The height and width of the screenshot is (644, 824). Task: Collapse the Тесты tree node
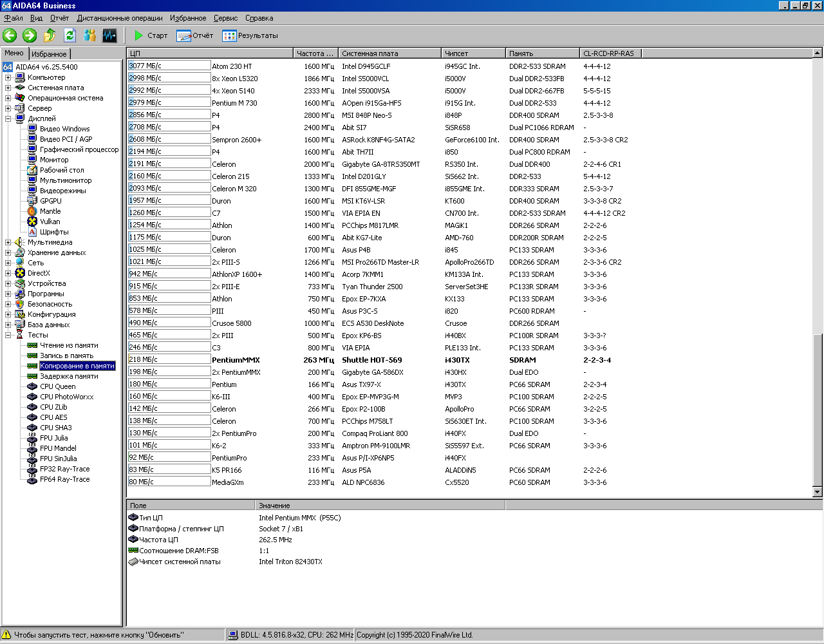click(x=8, y=335)
